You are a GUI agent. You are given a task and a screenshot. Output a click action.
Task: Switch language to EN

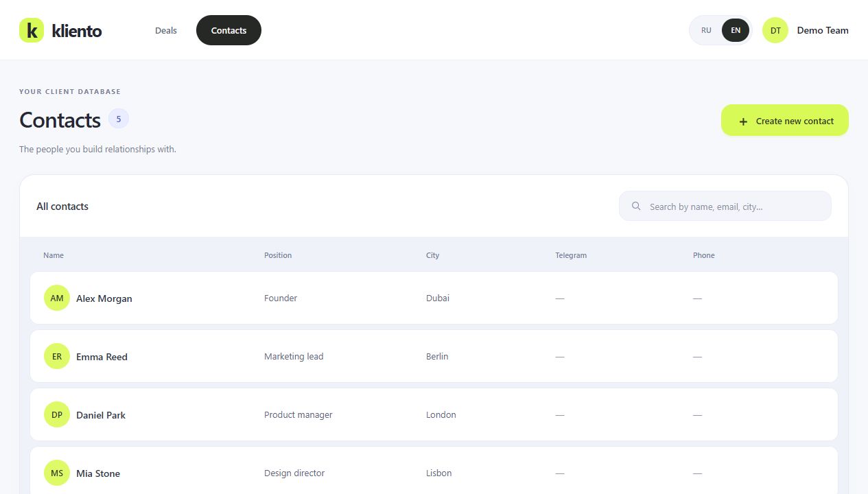coord(736,30)
